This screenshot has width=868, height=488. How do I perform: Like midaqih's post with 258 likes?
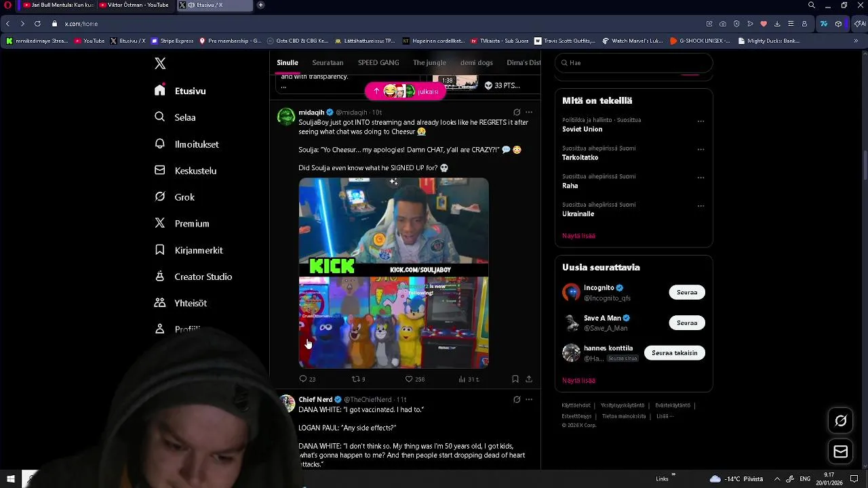414,379
